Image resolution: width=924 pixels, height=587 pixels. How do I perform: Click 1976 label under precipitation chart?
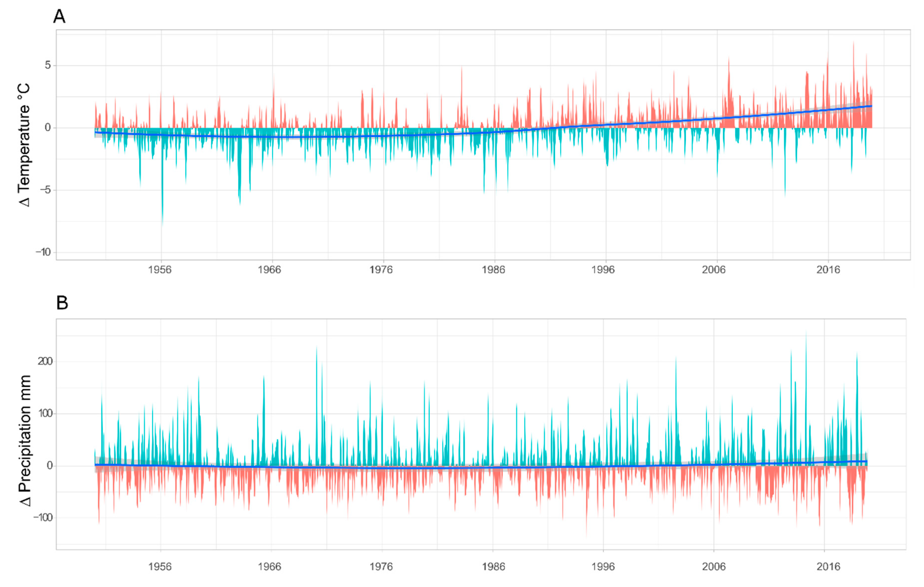381,566
